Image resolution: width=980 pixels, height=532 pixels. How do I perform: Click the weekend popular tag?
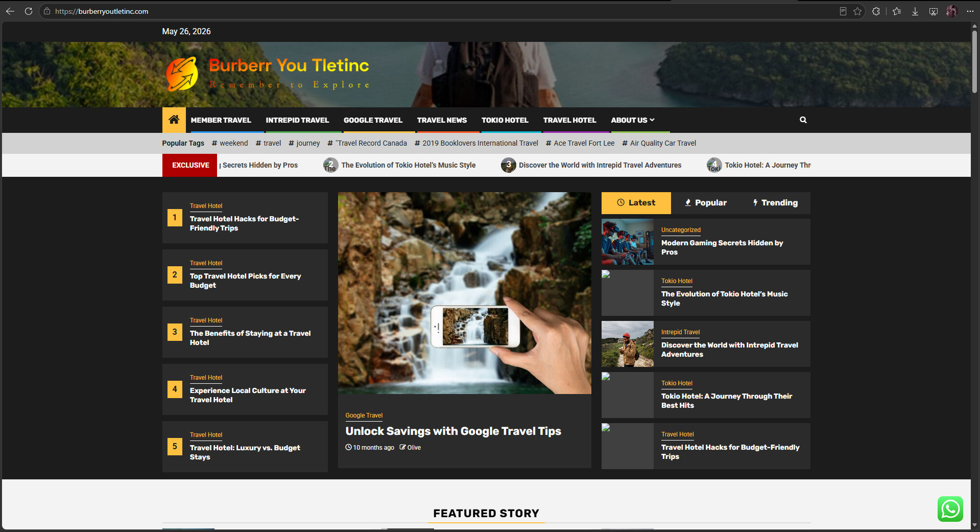coord(230,143)
